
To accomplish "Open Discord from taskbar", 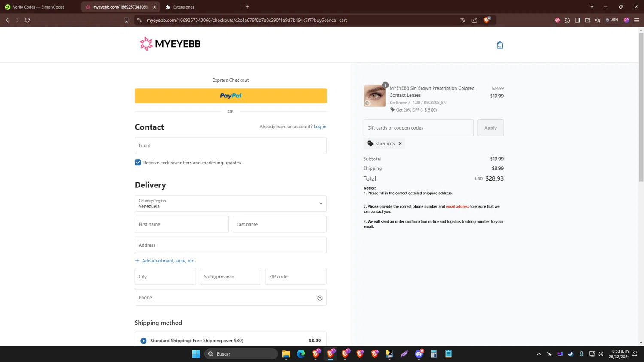I will click(x=419, y=354).
